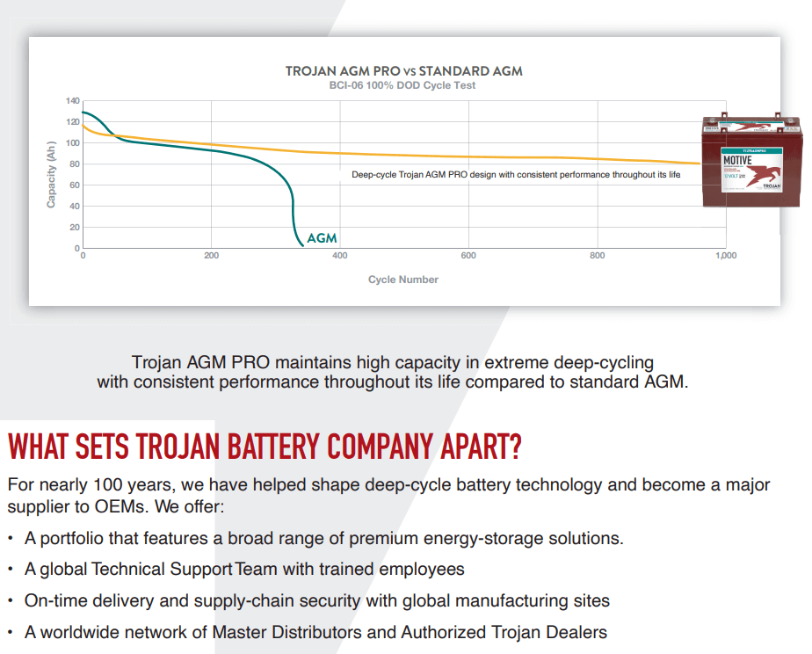Click the 1,000 tick on the x-axis
This screenshot has width=812, height=654.
click(x=725, y=256)
